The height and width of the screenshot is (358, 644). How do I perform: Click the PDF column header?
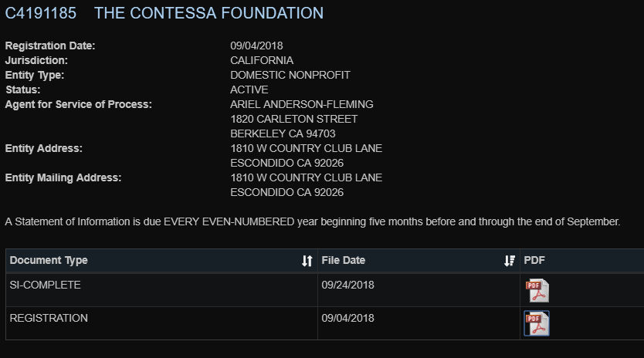[x=582, y=261]
